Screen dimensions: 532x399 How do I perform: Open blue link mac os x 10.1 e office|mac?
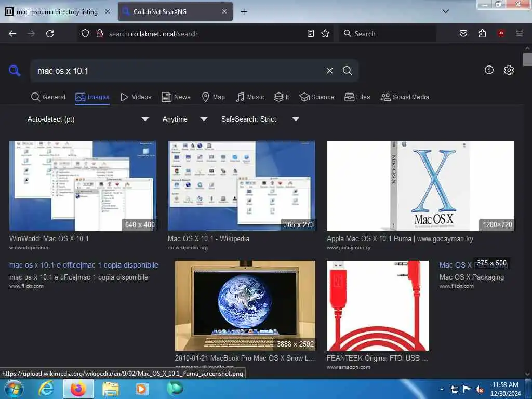[x=84, y=265]
